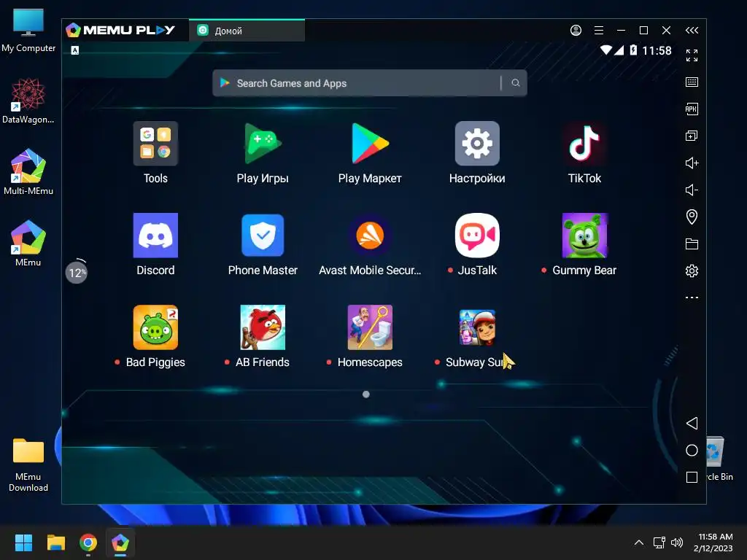Open the Windows Start menu
This screenshot has height=560, width=747.
[x=23, y=542]
